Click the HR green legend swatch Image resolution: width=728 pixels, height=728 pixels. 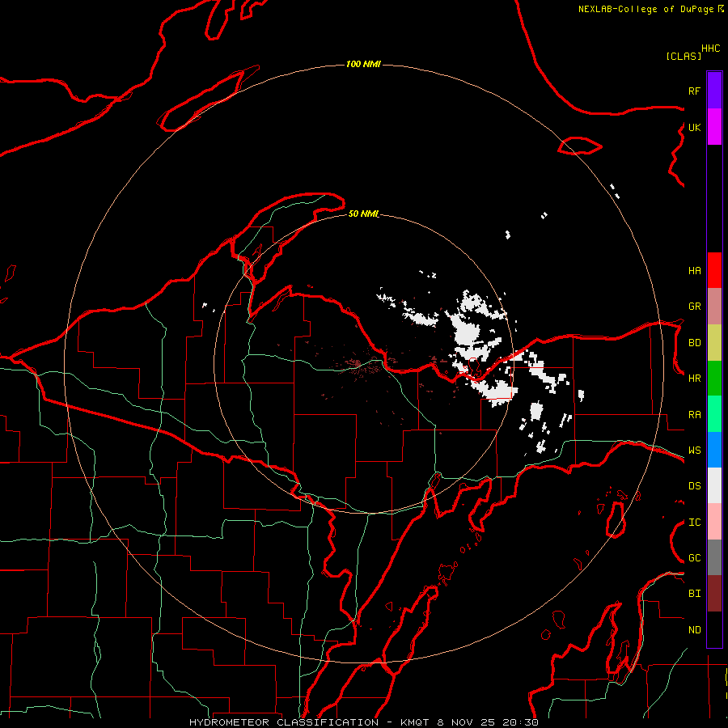click(714, 379)
